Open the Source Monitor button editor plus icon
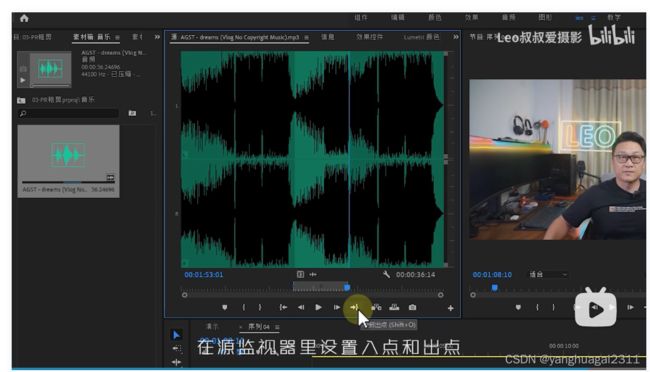650x372 pixels. 451,308
